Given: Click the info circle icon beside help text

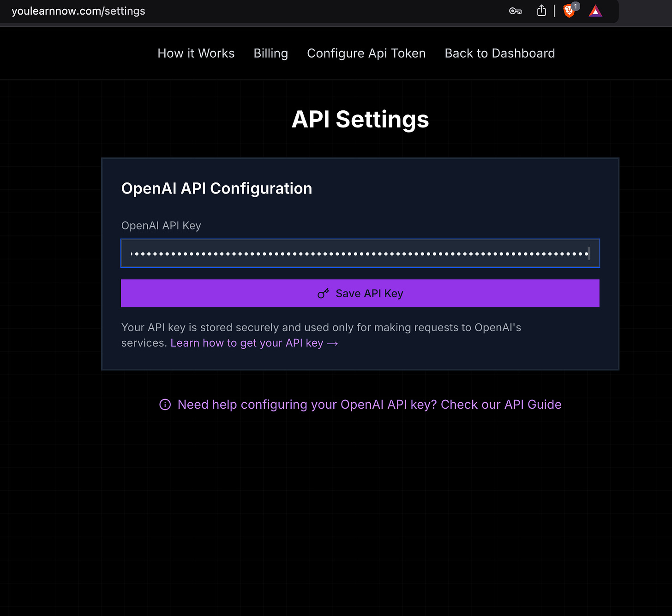Looking at the screenshot, I should [x=165, y=405].
